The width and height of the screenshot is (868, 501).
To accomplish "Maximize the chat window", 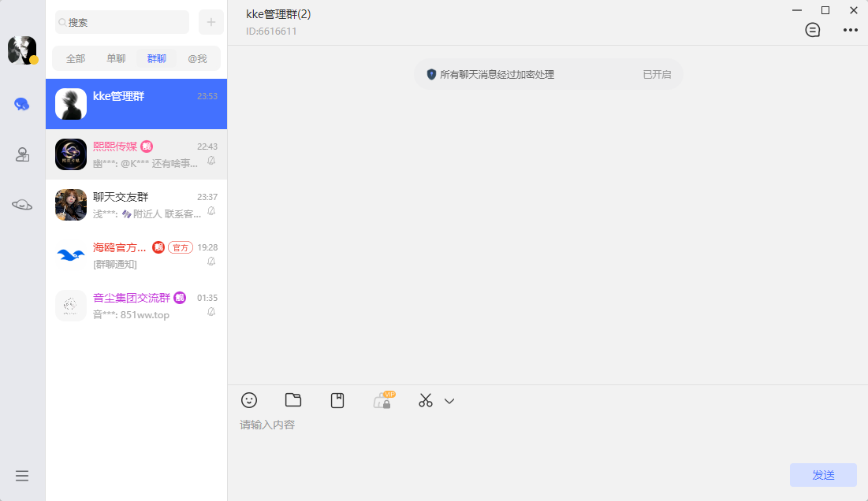I will [x=825, y=10].
